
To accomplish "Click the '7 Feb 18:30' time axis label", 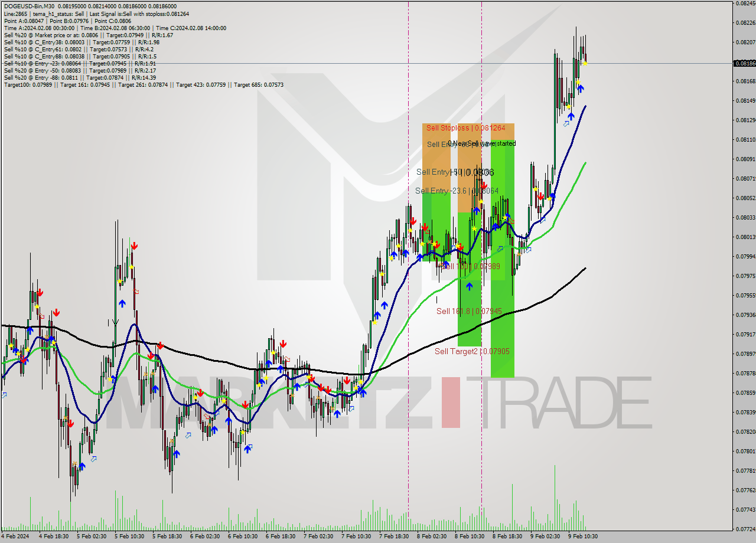I will pyautogui.click(x=393, y=537).
